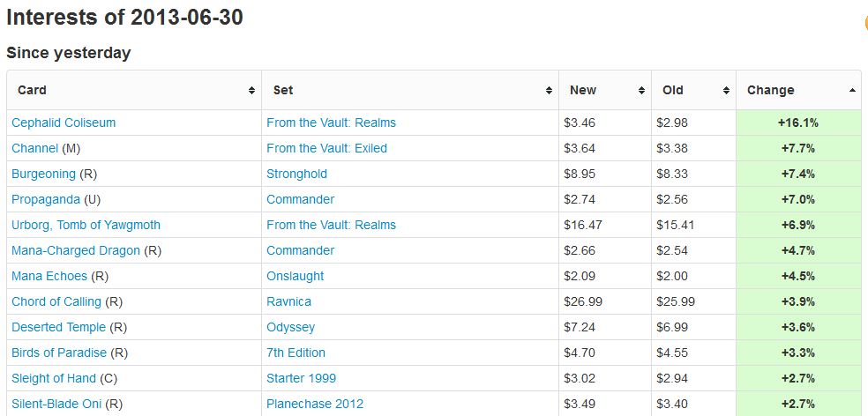Open the Channel card link
Screen dimensions: 868x416
(35, 148)
